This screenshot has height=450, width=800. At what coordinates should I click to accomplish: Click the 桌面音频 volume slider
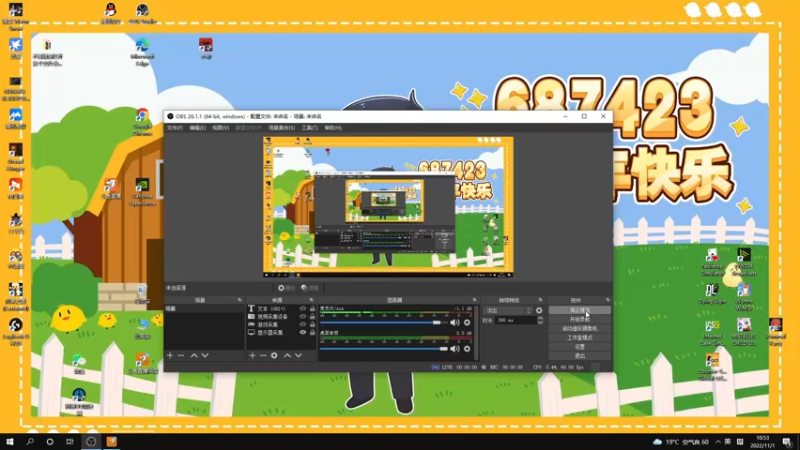click(x=384, y=349)
